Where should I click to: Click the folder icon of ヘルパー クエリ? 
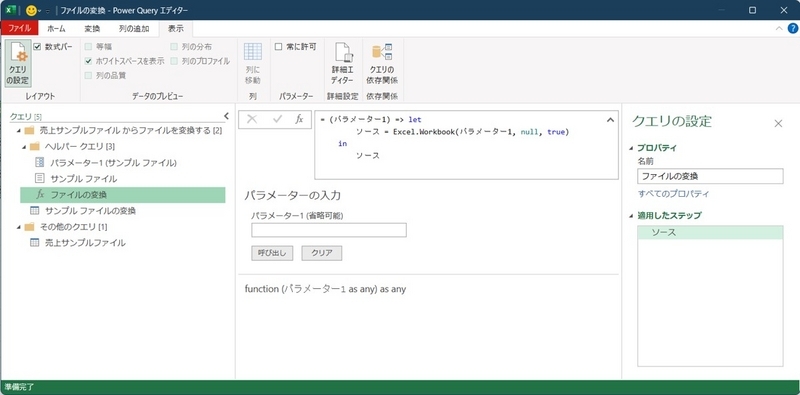(x=35, y=146)
